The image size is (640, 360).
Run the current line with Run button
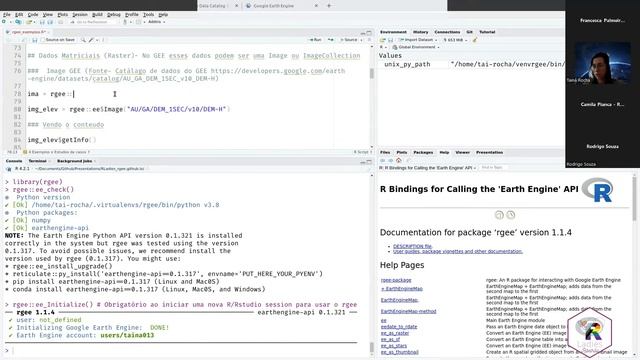[x=316, y=40]
